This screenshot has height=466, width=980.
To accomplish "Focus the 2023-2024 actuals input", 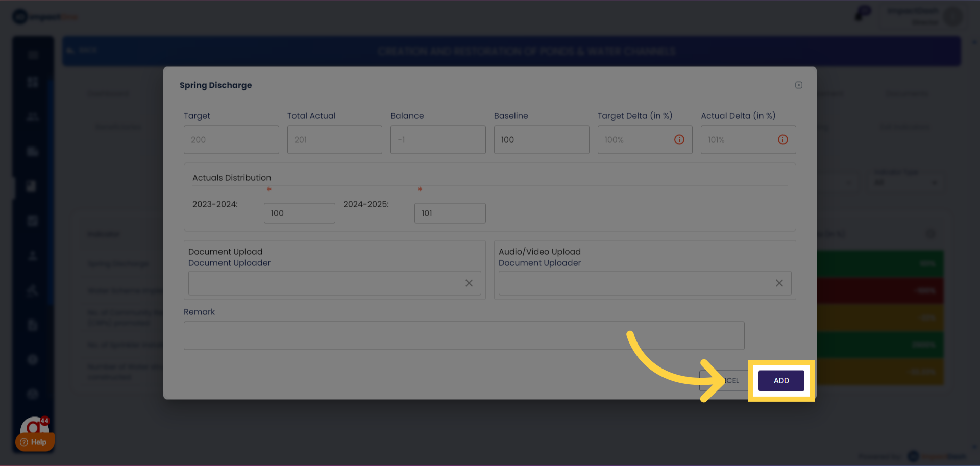I will pos(299,213).
